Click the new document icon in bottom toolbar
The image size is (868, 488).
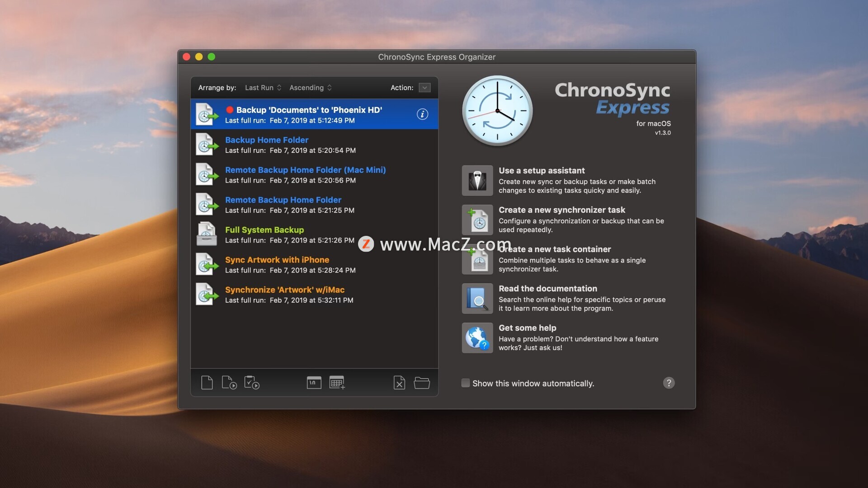tap(207, 383)
